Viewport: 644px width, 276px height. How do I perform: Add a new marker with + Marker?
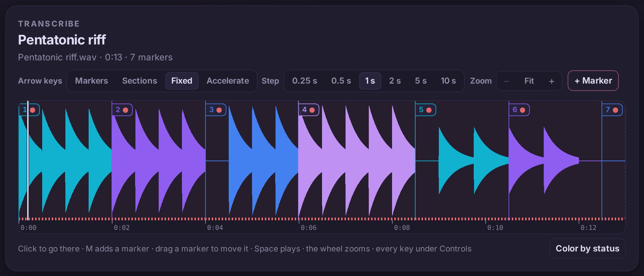coord(593,81)
